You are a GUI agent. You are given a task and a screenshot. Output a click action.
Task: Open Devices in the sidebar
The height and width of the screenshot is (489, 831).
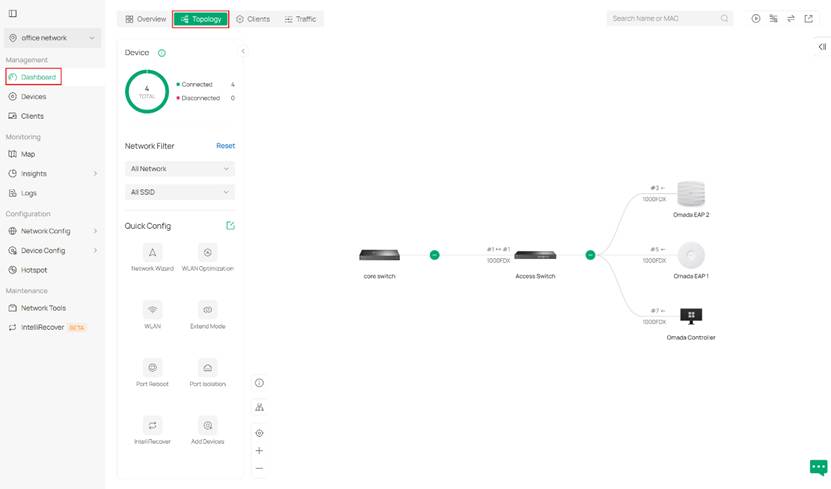point(33,97)
